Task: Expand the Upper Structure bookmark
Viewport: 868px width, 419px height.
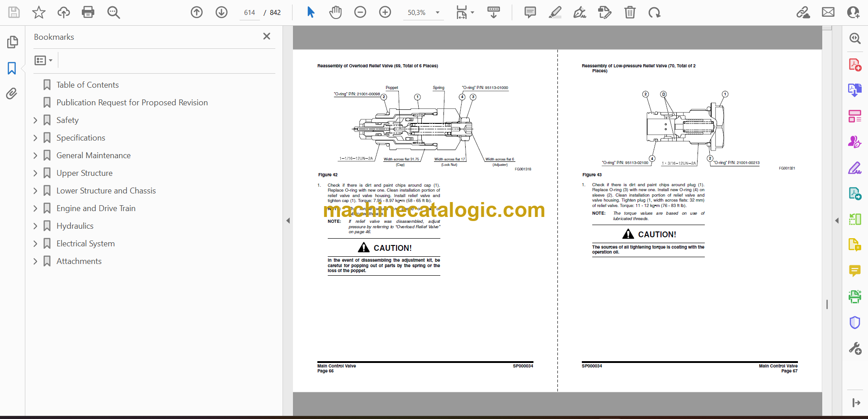Action: (x=35, y=173)
